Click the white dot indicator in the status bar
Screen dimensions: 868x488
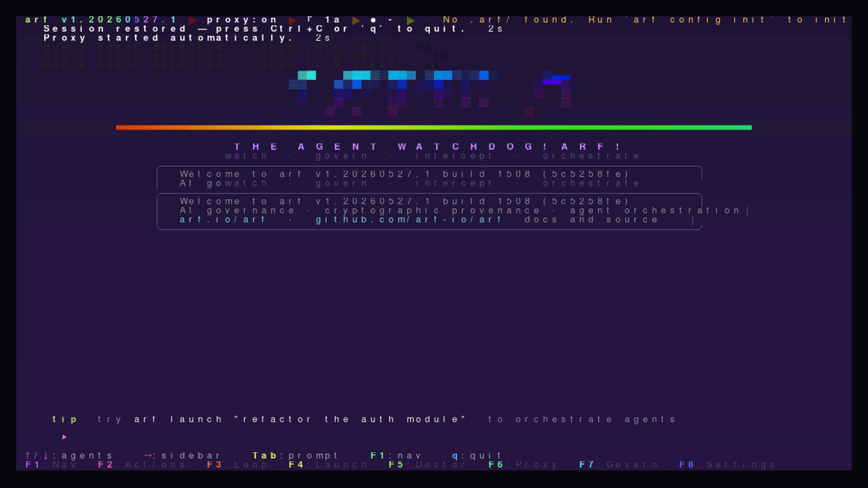pos(374,20)
